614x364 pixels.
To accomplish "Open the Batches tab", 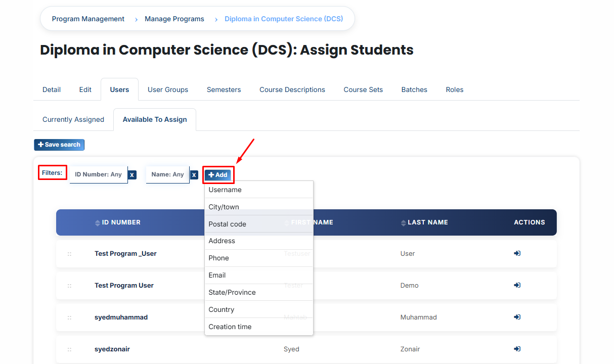I will 414,89.
